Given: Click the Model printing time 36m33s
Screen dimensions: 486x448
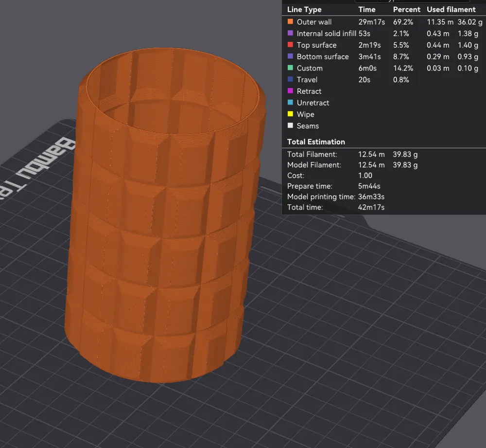Looking at the screenshot, I should pyautogui.click(x=371, y=197).
